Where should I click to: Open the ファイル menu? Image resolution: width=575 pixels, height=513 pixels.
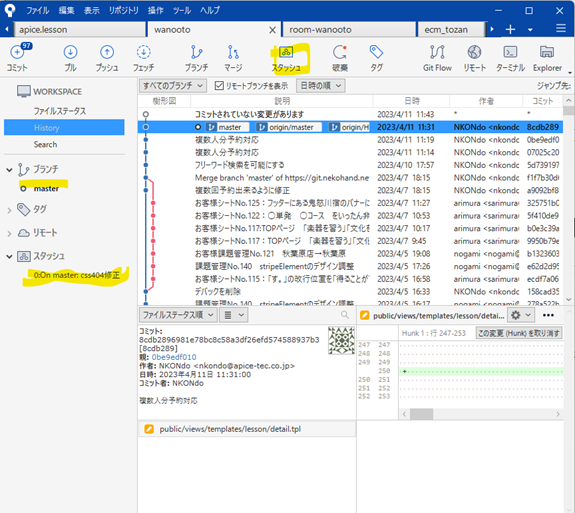38,10
